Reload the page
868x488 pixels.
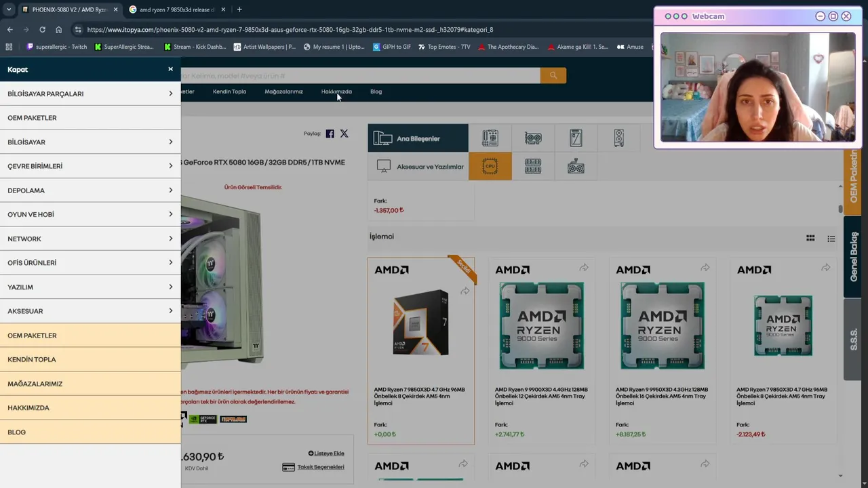click(x=42, y=30)
